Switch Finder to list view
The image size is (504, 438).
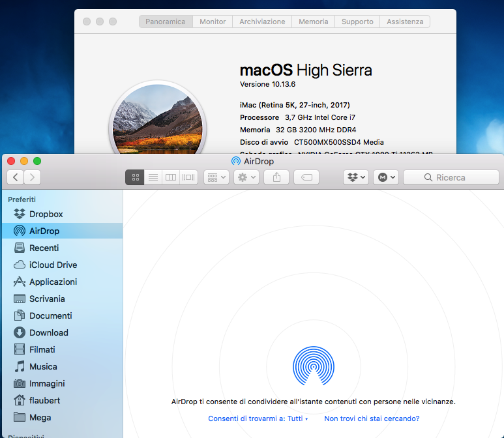(x=153, y=177)
